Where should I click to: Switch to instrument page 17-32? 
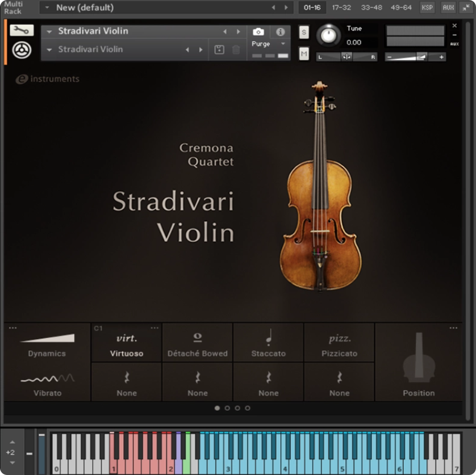pos(341,7)
